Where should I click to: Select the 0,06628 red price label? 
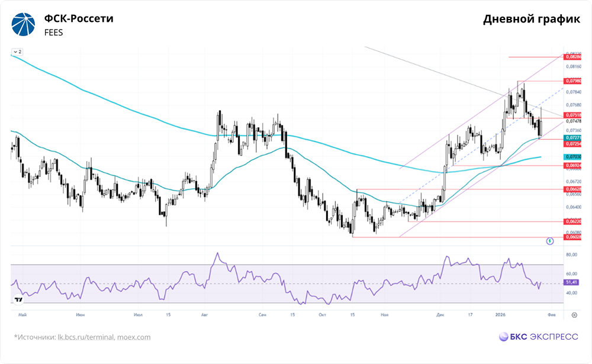[x=572, y=189]
